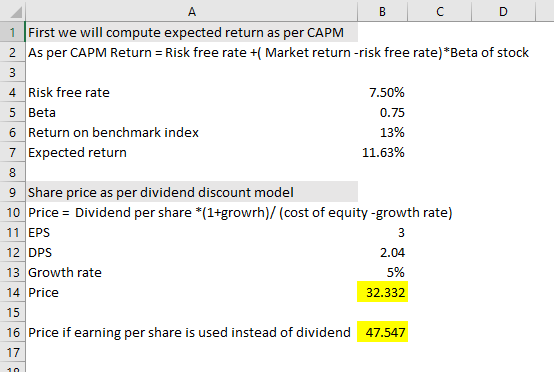Click the 'As per CAPM Return' formula text

tap(278, 53)
